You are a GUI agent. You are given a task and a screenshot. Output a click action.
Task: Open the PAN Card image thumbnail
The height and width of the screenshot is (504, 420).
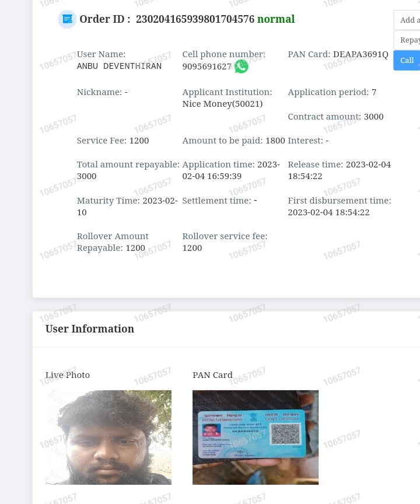click(x=256, y=437)
